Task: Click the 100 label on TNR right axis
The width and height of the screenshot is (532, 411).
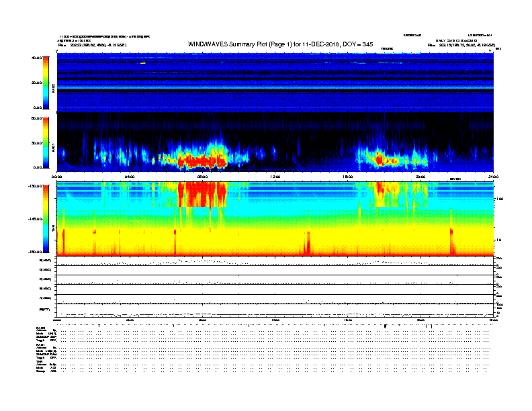Action: (x=500, y=199)
